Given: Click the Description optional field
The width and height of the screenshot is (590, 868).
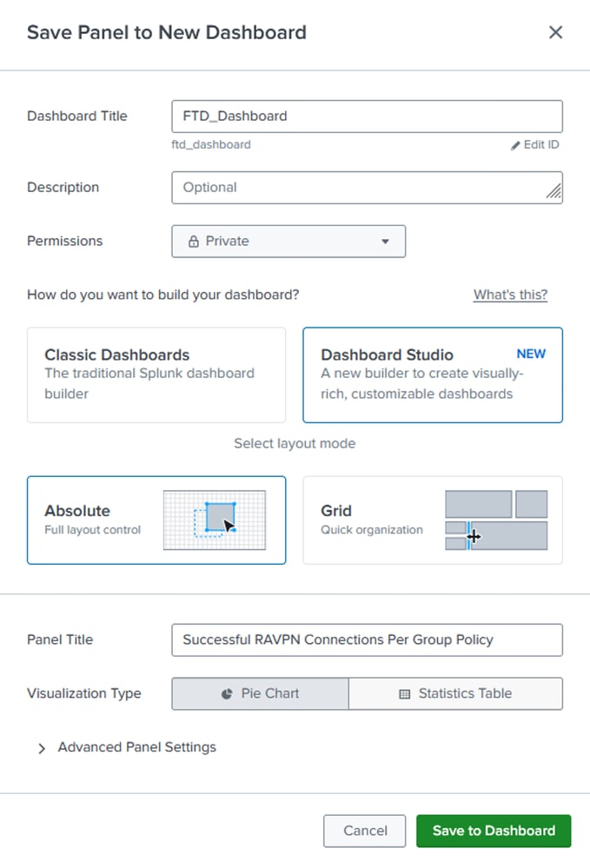Looking at the screenshot, I should click(367, 188).
